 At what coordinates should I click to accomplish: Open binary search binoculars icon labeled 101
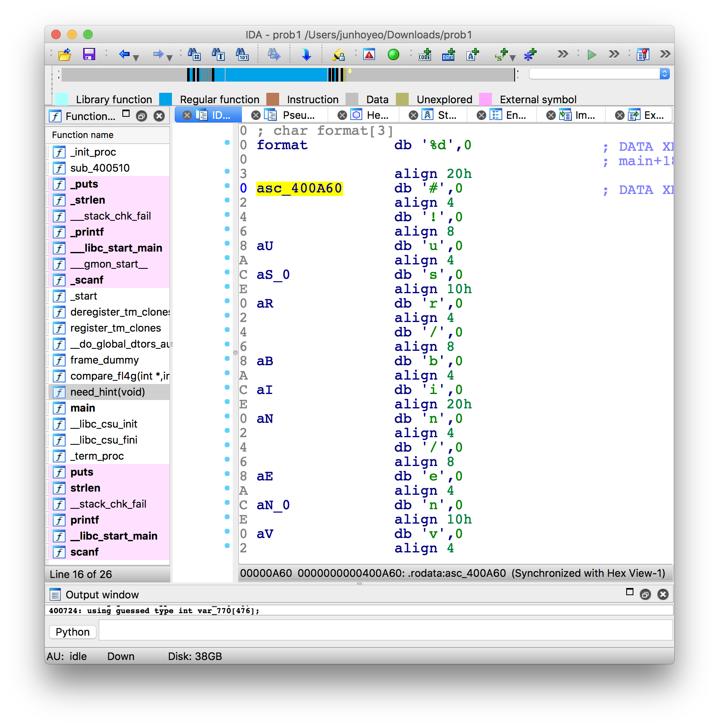242,54
